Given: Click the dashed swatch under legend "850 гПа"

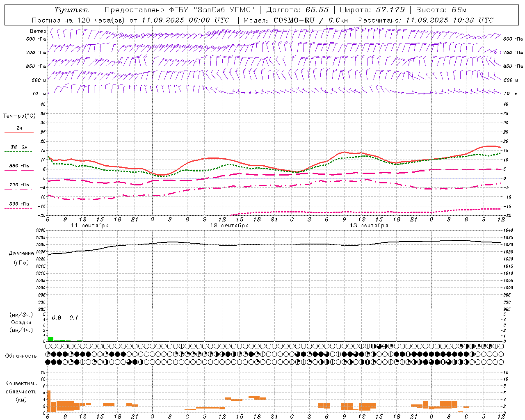Looking at the screenshot, I should click(x=19, y=170).
